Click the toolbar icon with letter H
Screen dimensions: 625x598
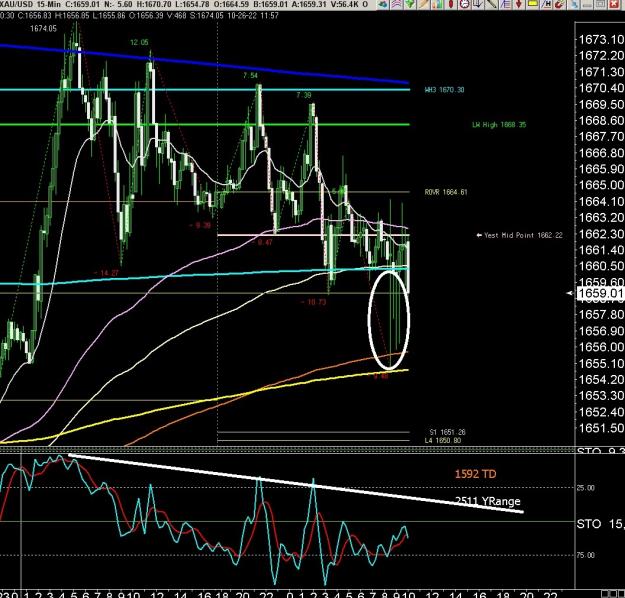(546, 4)
